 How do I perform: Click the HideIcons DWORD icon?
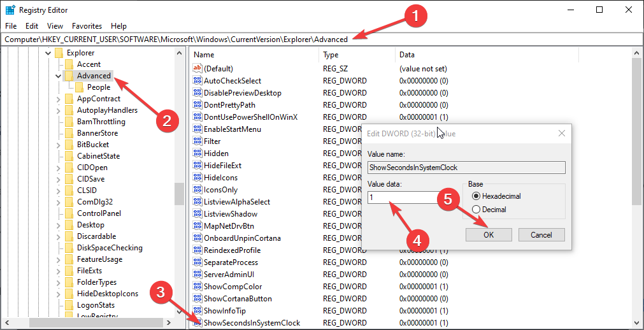pyautogui.click(x=197, y=178)
